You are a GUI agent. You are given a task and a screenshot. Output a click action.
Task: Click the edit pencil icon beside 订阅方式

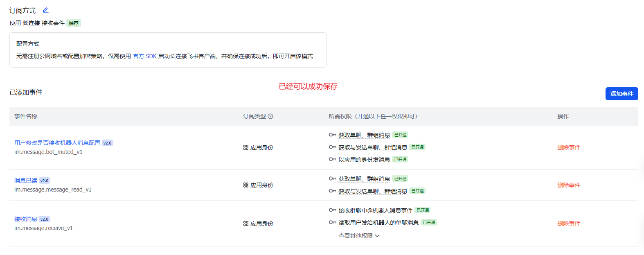click(x=45, y=10)
